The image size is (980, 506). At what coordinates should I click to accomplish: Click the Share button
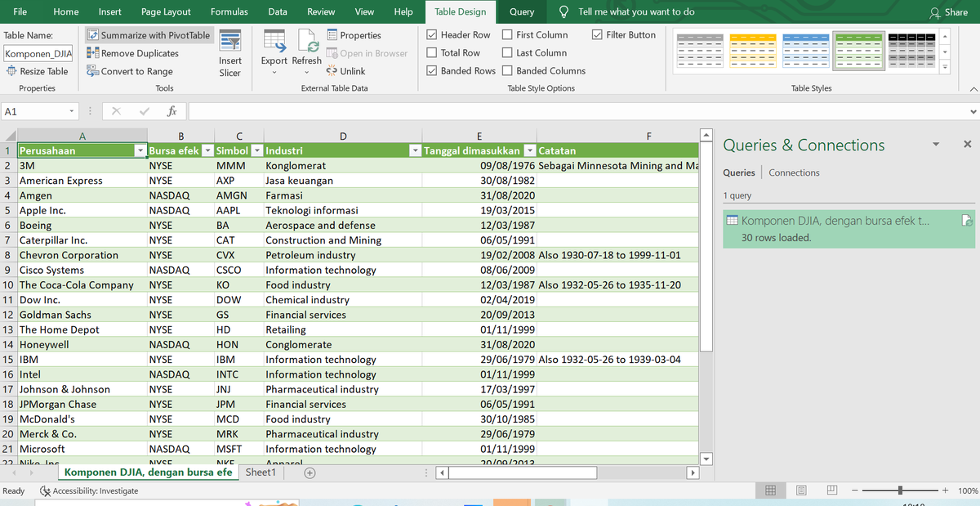pos(948,11)
